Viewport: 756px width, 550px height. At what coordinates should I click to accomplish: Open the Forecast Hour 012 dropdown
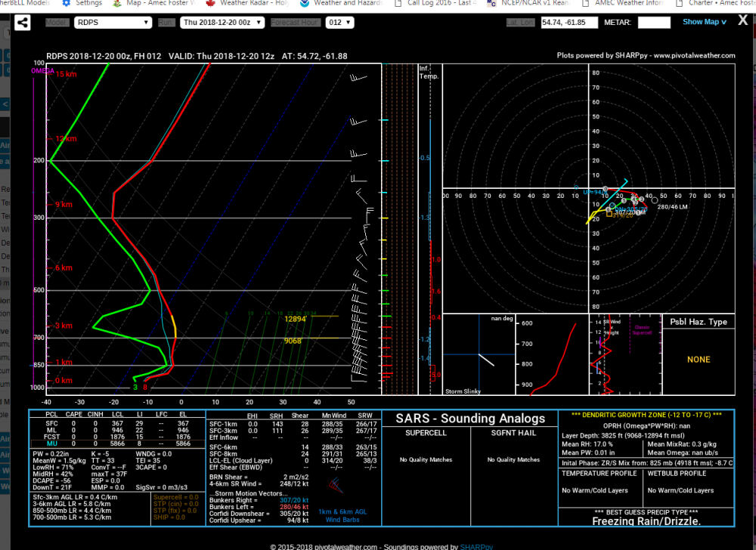click(340, 22)
